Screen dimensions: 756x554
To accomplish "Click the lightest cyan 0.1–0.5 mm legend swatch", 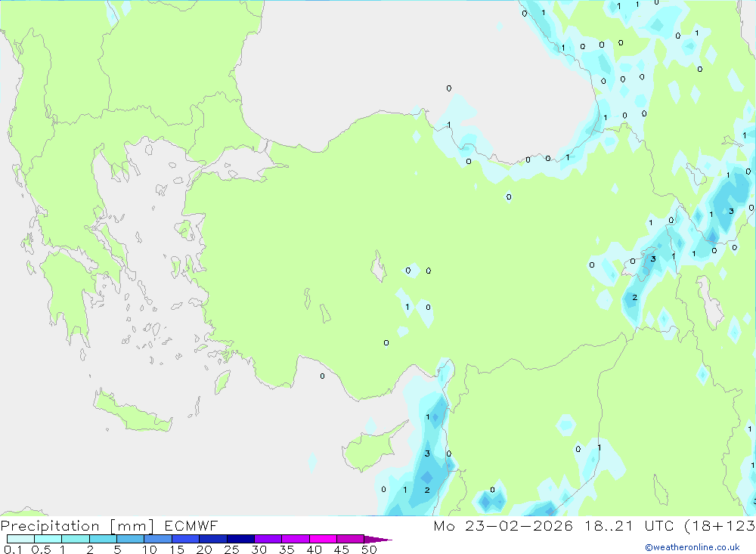I will point(20,539).
